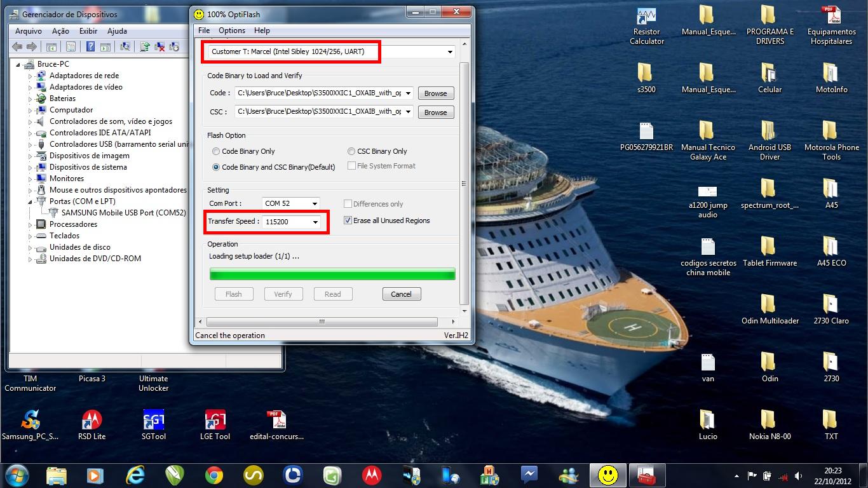Open the Com Port dropdown
The image size is (868, 488).
(x=314, y=203)
